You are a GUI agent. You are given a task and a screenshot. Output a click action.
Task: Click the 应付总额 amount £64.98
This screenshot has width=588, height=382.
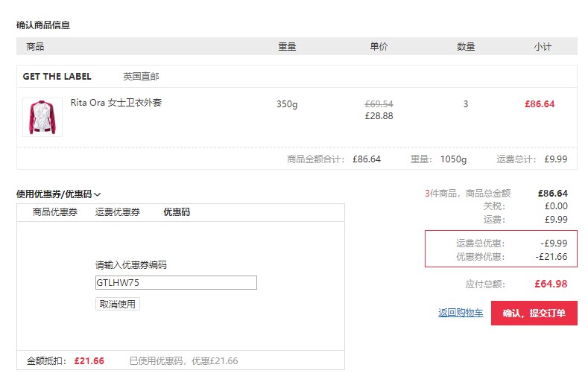click(x=551, y=284)
